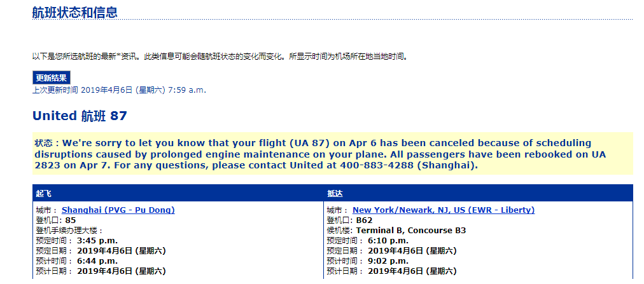The height and width of the screenshot is (284, 644).
Task: Click estimated departure time 6:44 p.m.
Action: (97, 261)
